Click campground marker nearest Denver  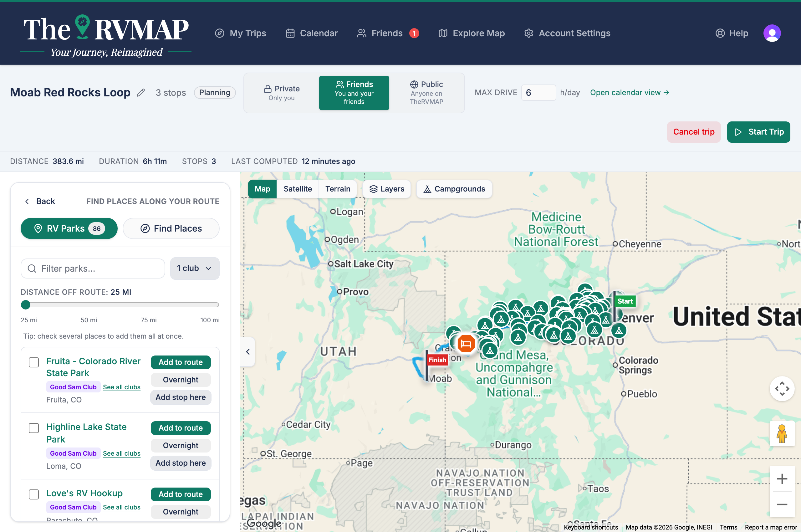click(x=619, y=330)
